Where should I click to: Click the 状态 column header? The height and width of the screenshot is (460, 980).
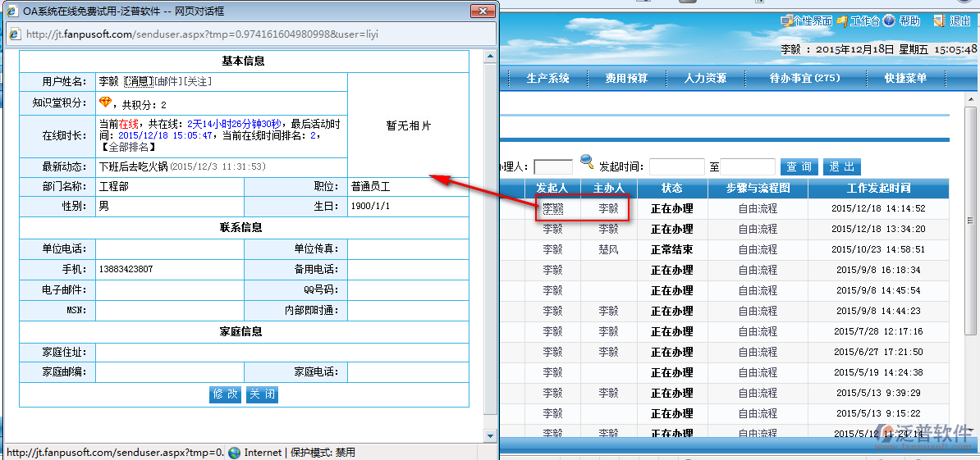(672, 189)
